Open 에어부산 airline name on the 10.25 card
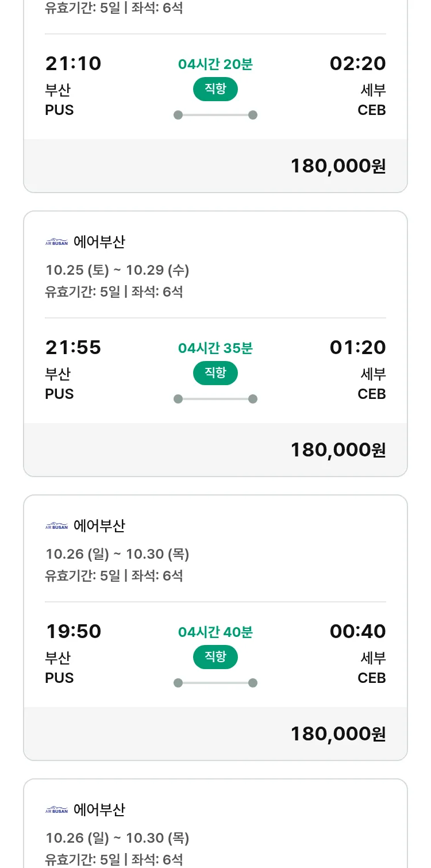431x868 pixels. [x=99, y=242]
